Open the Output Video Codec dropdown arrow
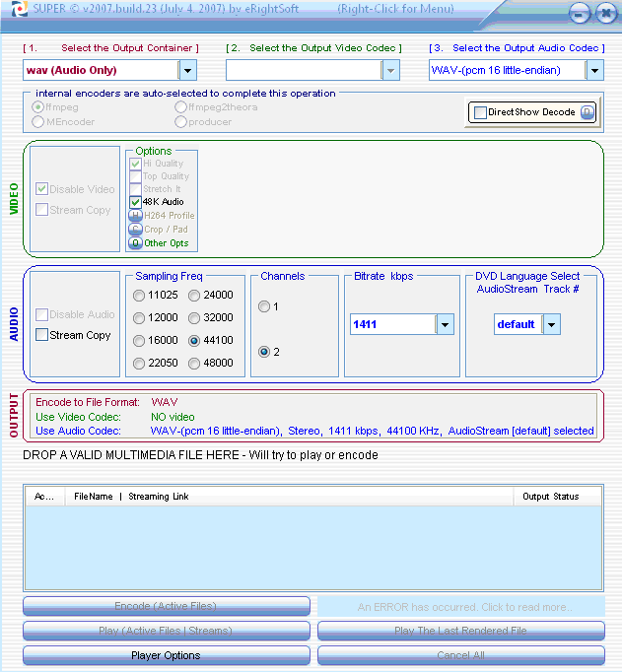Viewport: 622px width, 672px height. point(390,70)
